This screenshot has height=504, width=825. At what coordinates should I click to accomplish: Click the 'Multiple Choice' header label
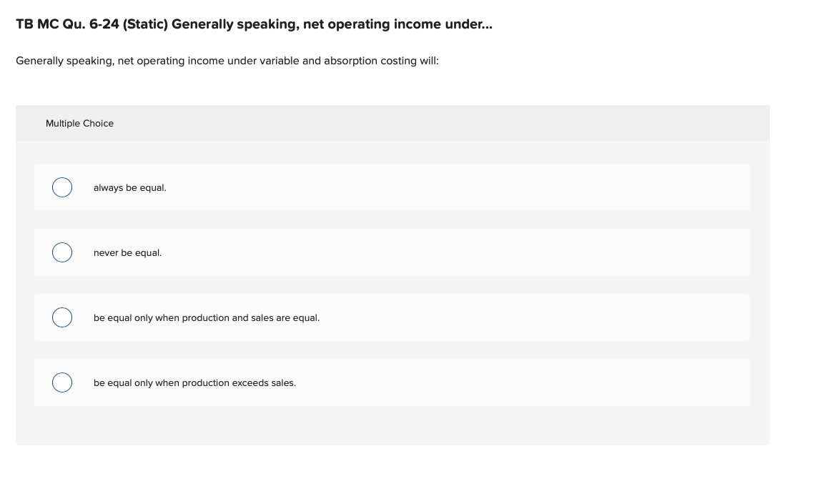pos(79,123)
